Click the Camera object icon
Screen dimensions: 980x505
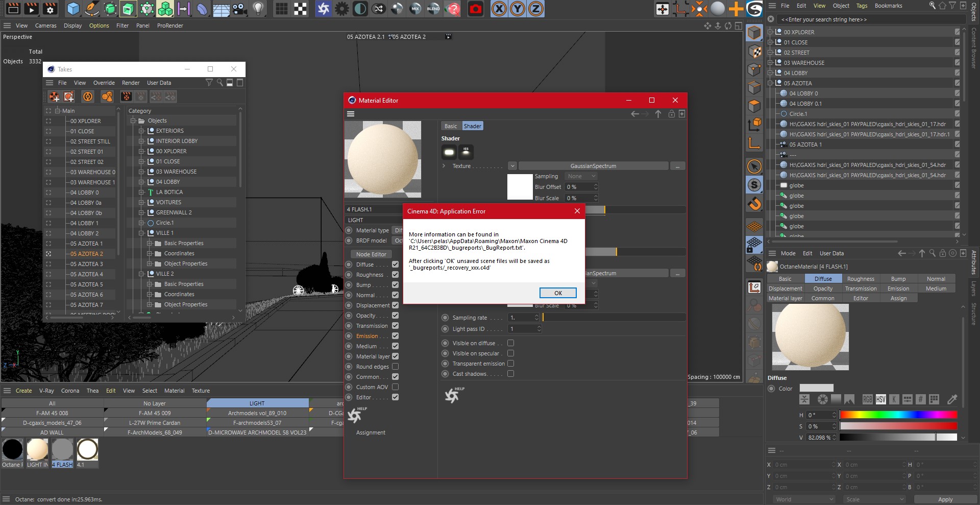pos(239,9)
